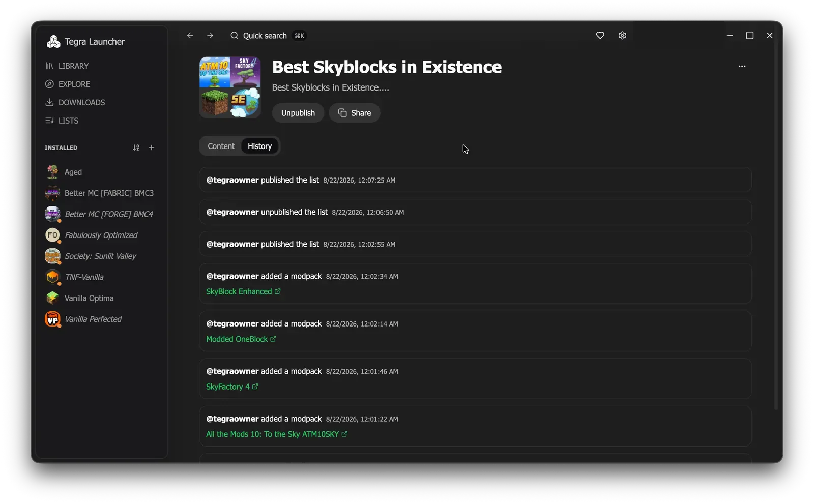Click the Best Skyblocks in Existence title
The image size is (814, 504).
pyautogui.click(x=387, y=67)
